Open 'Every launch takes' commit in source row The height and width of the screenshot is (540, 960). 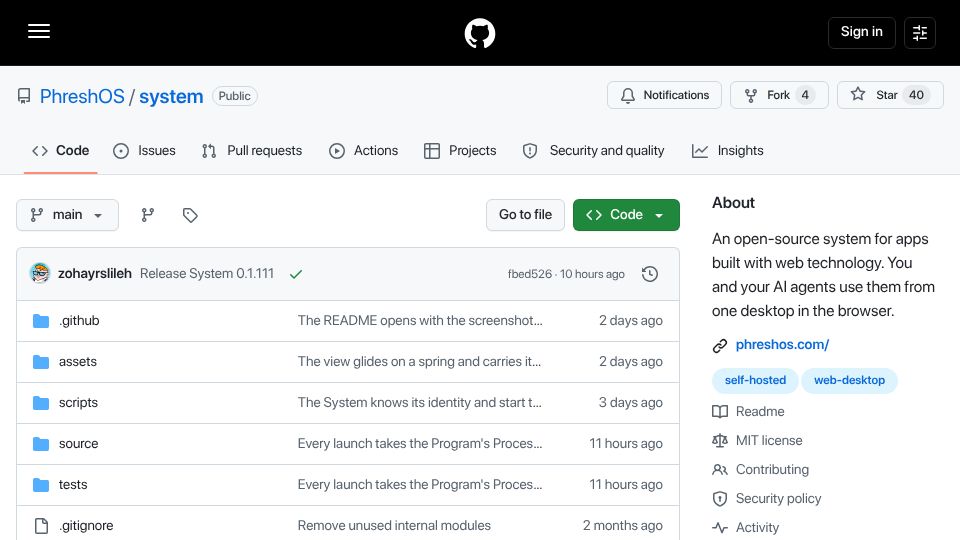coord(420,444)
